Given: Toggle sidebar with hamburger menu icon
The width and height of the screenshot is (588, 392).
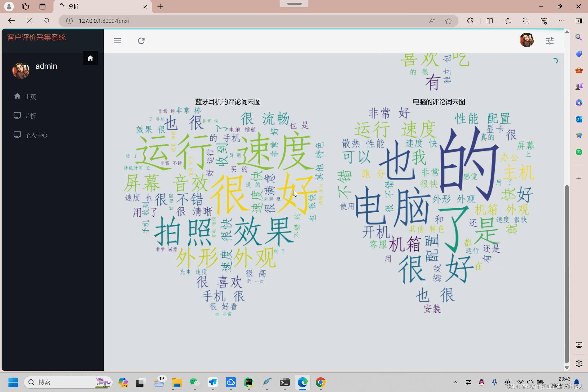Looking at the screenshot, I should click(x=118, y=41).
